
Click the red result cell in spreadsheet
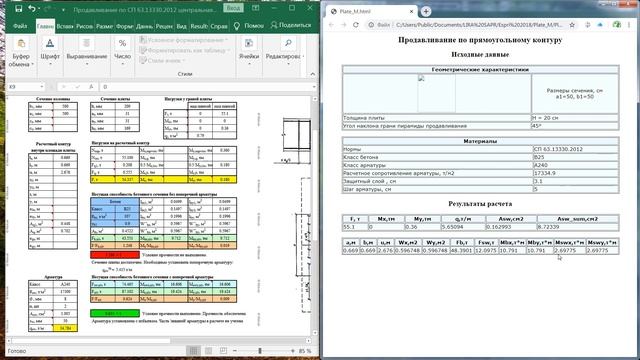click(114, 255)
